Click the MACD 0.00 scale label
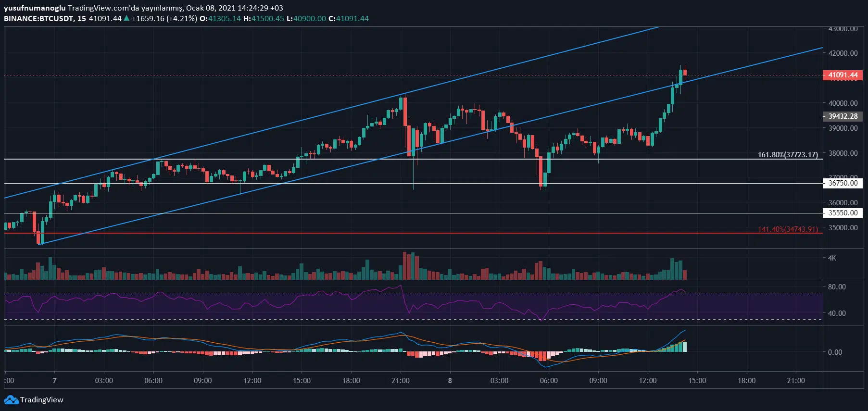 [x=835, y=352]
